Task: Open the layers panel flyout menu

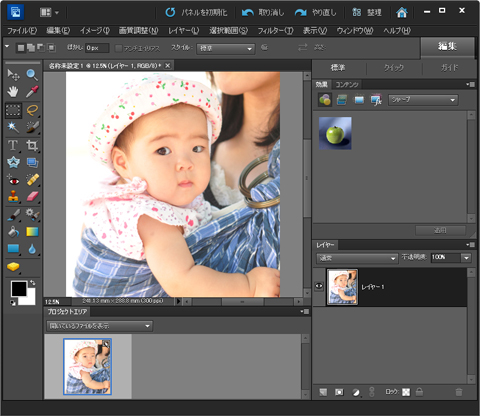Action: click(x=471, y=245)
